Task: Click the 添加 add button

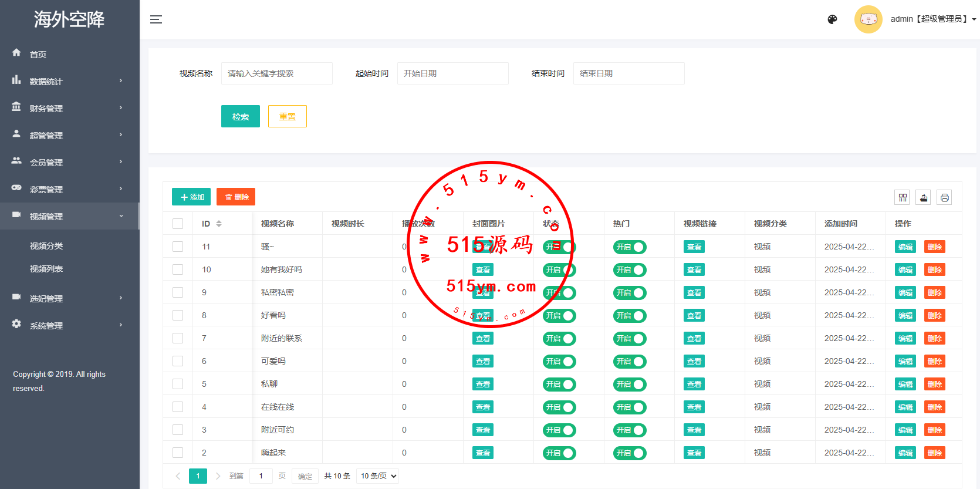Action: (191, 197)
